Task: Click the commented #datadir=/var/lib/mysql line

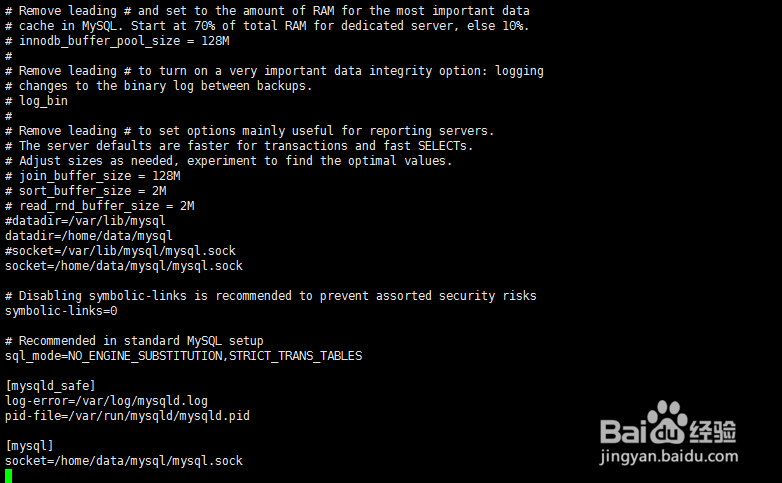Action: click(x=85, y=221)
